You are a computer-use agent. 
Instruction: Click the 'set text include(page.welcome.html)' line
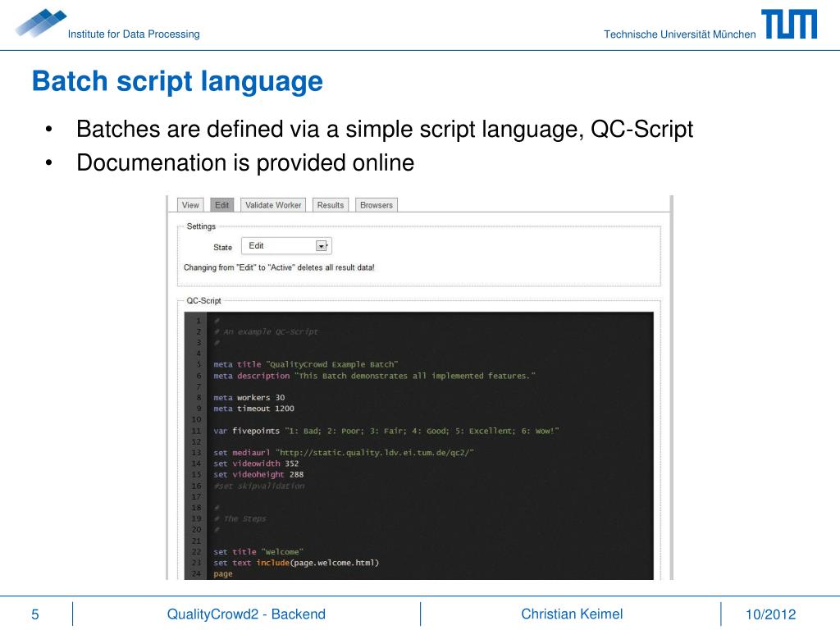[296, 563]
